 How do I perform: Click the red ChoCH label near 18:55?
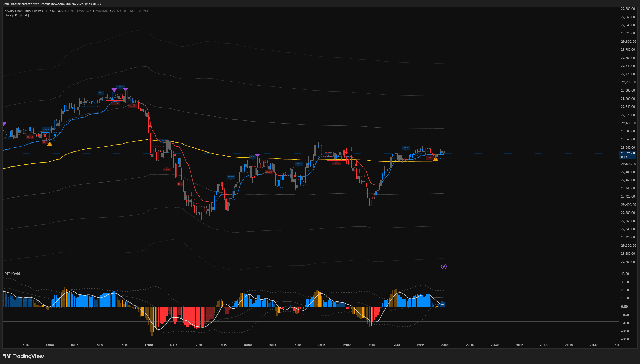click(x=336, y=163)
